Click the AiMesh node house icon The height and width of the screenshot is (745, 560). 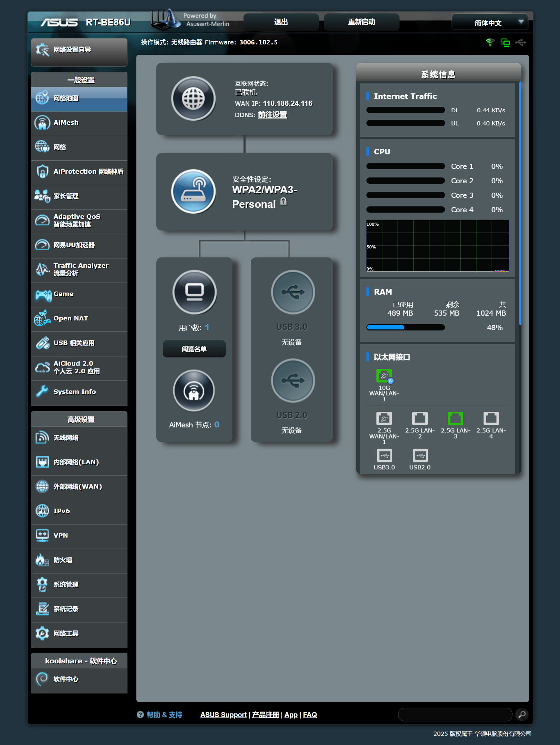pos(194,391)
